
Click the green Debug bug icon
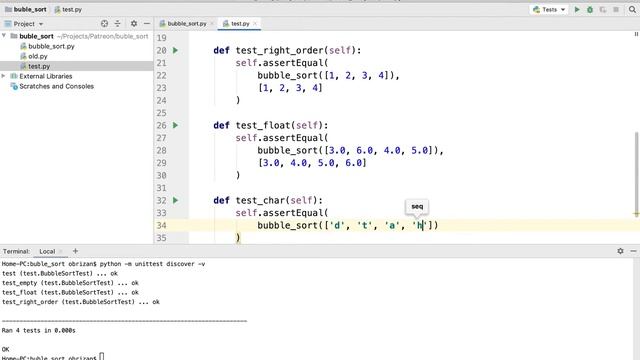pyautogui.click(x=590, y=9)
